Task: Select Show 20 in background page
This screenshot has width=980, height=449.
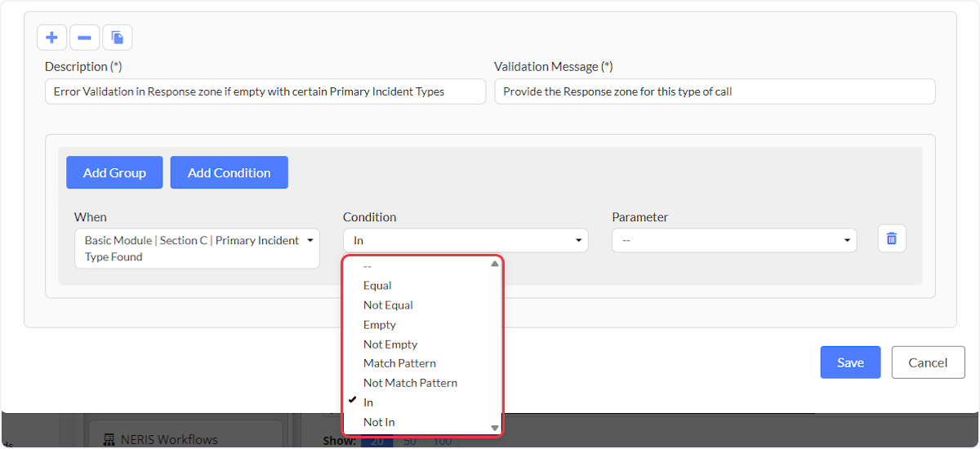Action: pos(377,442)
